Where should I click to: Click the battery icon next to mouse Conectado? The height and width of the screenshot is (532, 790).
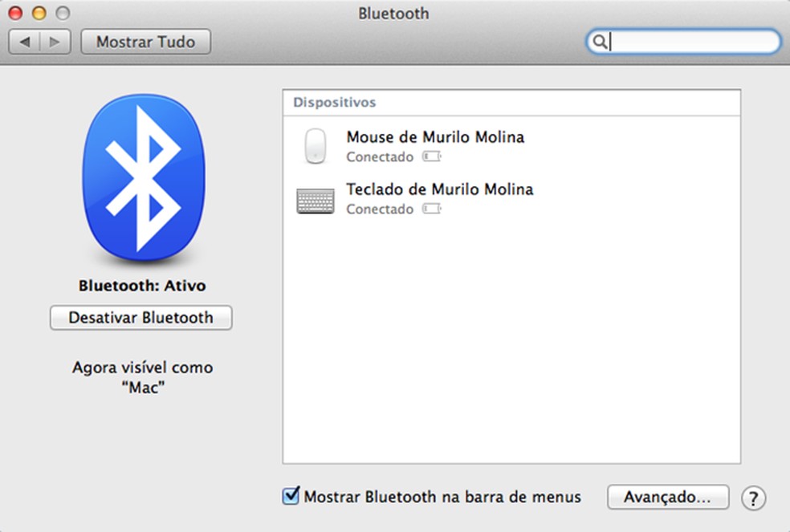tap(431, 157)
